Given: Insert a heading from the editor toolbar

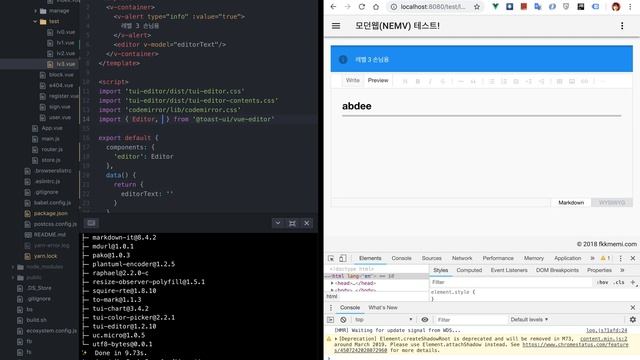Looking at the screenshot, I should pos(405,81).
